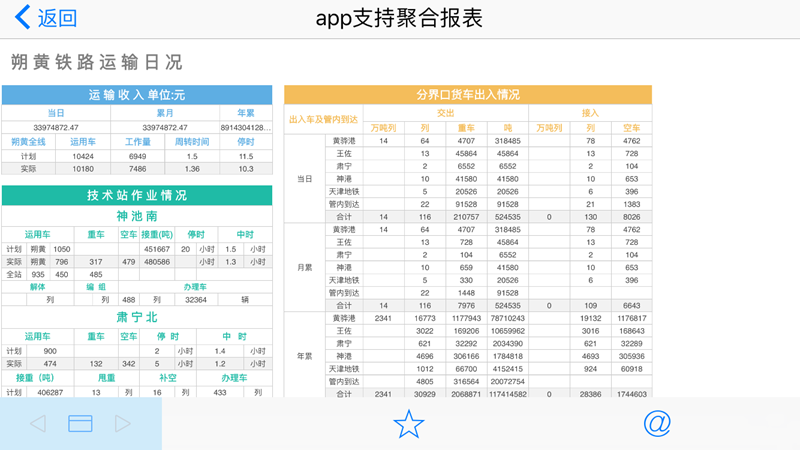Tap the 累月 column header
Viewport: 800px width, 450px height.
point(165,113)
